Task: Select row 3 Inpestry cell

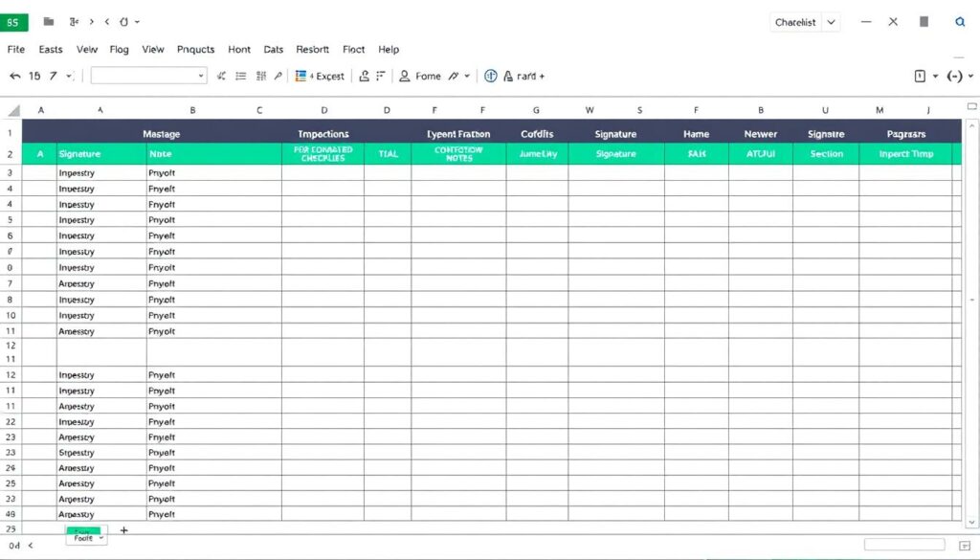Action: coord(100,173)
